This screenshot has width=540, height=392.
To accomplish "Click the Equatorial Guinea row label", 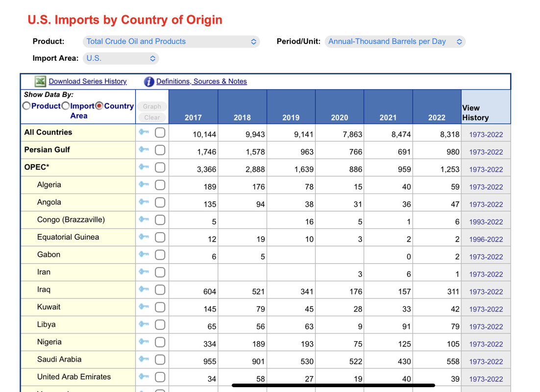I will click(68, 237).
